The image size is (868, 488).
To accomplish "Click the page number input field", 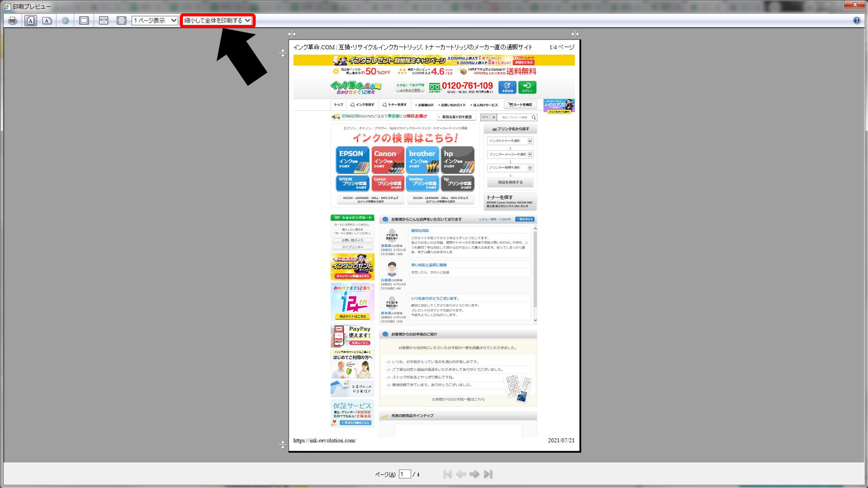I will click(405, 474).
